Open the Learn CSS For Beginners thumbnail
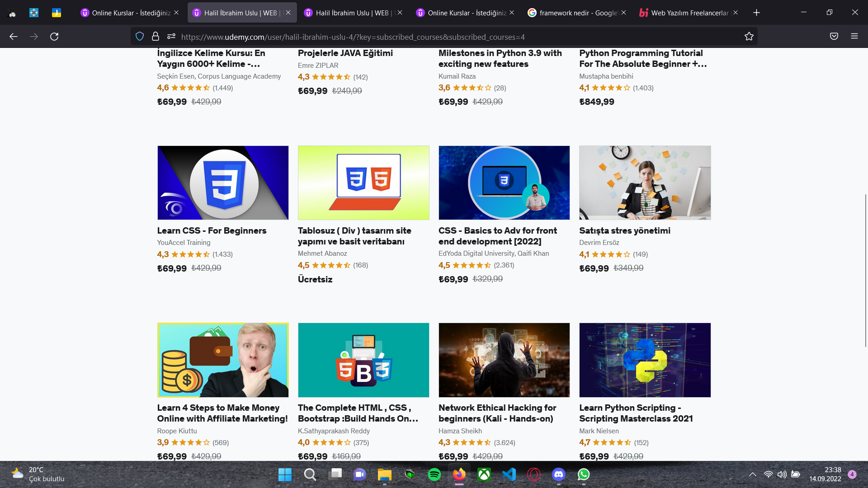 click(x=223, y=183)
